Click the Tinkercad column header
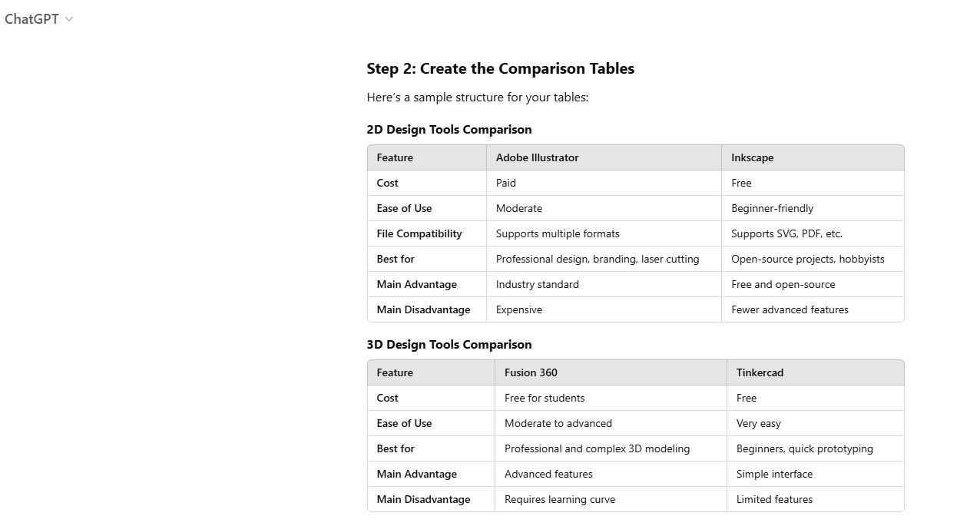This screenshot has height=526, width=980. (x=760, y=372)
